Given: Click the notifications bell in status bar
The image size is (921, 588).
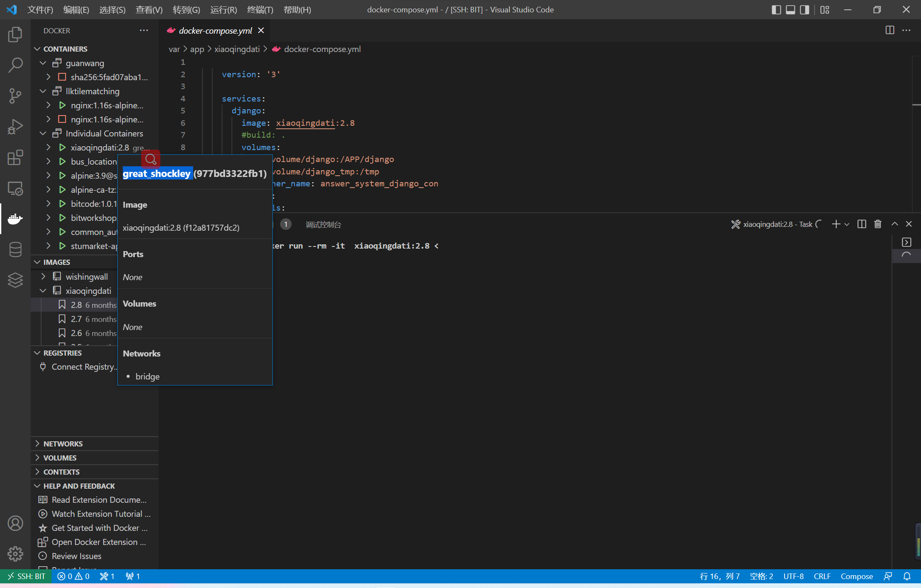Looking at the screenshot, I should click(907, 576).
